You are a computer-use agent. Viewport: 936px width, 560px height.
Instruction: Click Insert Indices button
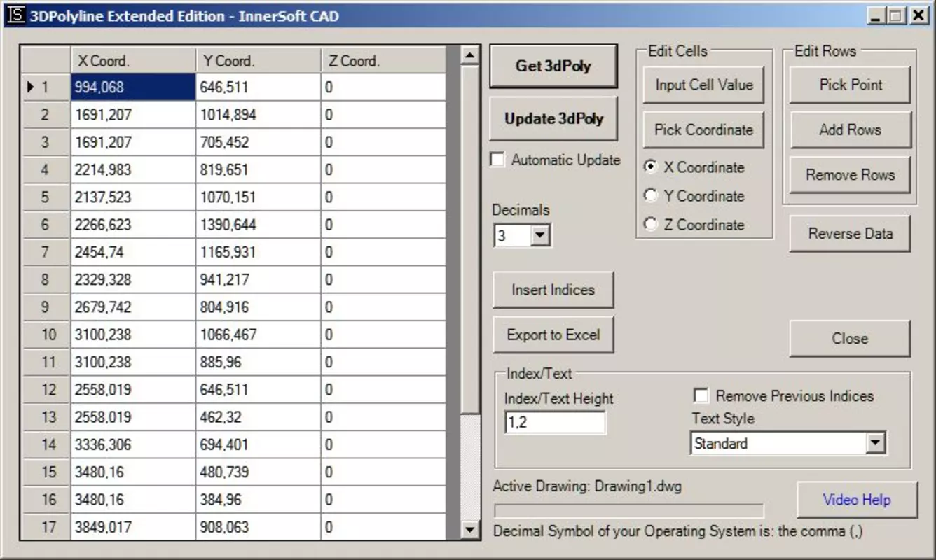[x=553, y=290]
